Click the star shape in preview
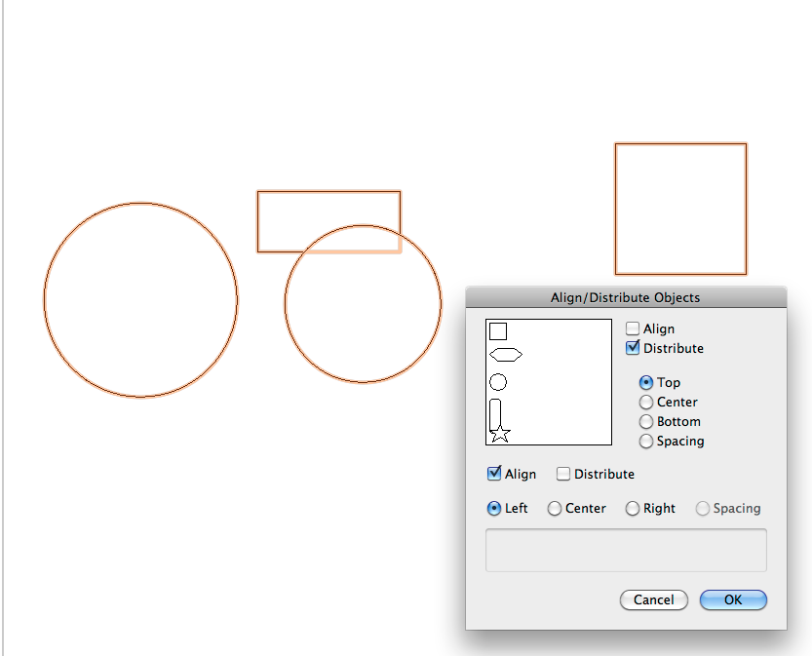Image resolution: width=812 pixels, height=656 pixels. [500, 435]
